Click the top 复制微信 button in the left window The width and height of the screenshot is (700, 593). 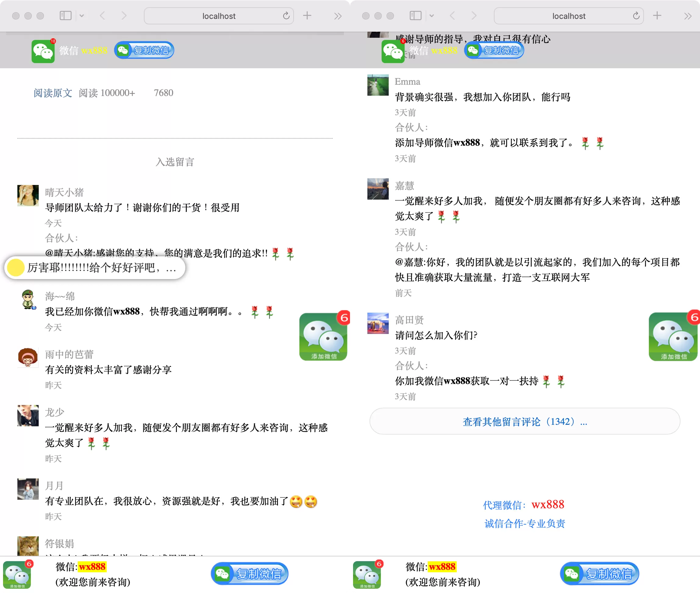coord(144,50)
